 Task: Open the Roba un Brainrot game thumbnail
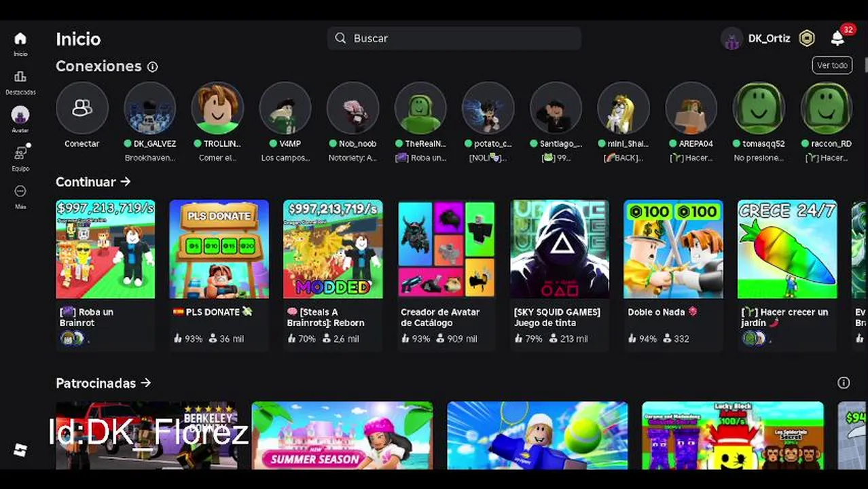105,249
